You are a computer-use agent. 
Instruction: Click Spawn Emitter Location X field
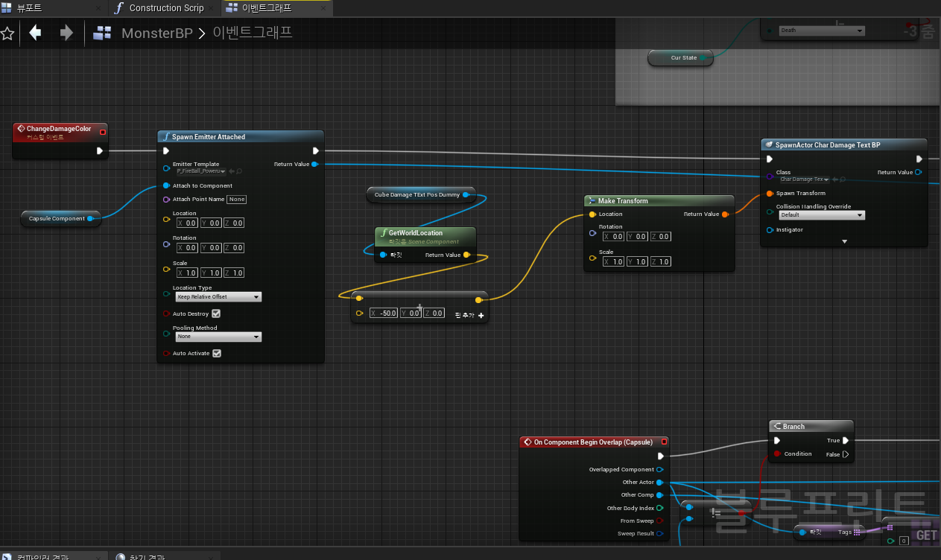coord(187,223)
